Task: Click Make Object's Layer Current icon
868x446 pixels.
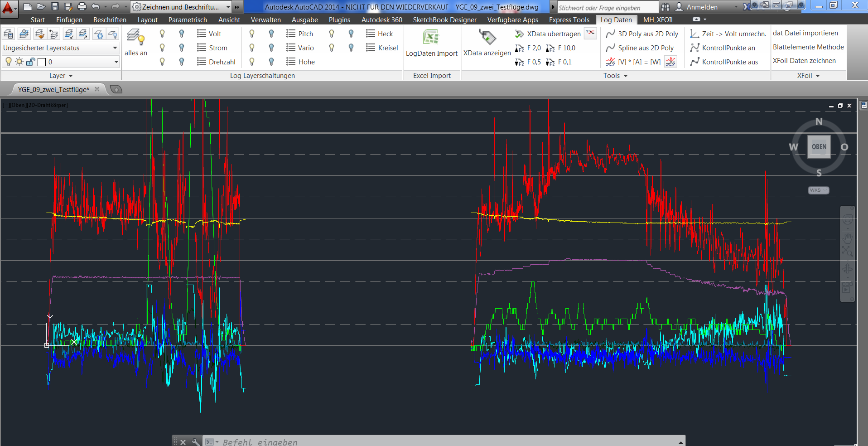Action: (x=24, y=34)
